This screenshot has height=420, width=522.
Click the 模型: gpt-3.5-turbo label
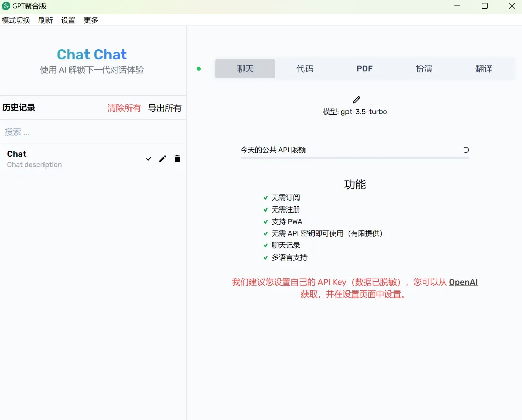(x=355, y=112)
